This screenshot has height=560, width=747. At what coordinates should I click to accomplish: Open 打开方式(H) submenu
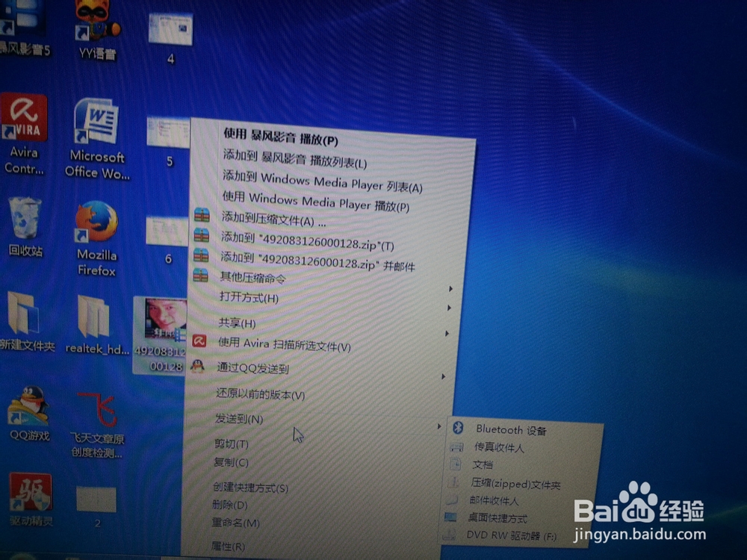coord(249,298)
